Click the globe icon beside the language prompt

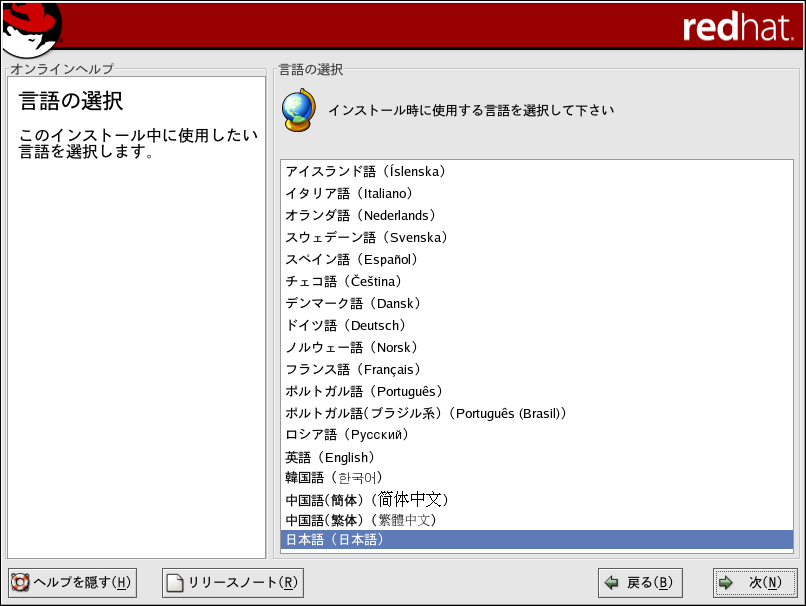(298, 109)
